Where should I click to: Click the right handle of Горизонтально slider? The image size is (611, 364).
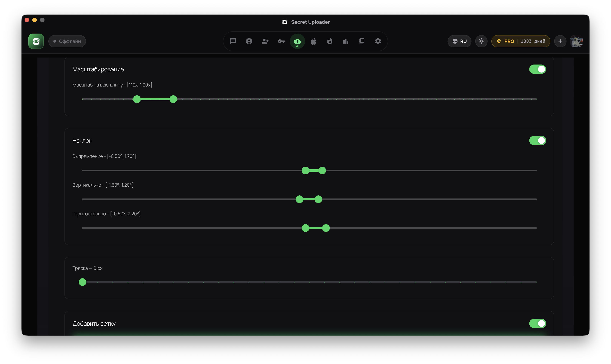point(326,228)
